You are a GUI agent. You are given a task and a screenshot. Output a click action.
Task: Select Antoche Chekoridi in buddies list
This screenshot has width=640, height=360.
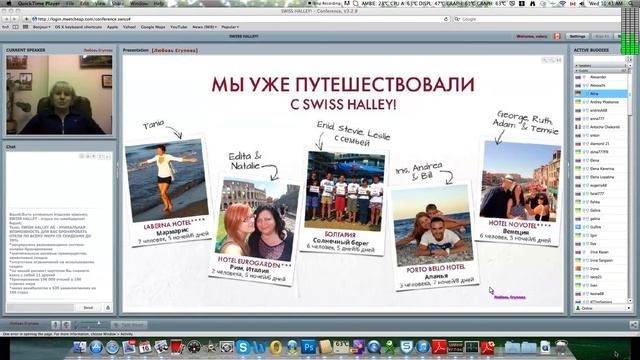coord(601,127)
